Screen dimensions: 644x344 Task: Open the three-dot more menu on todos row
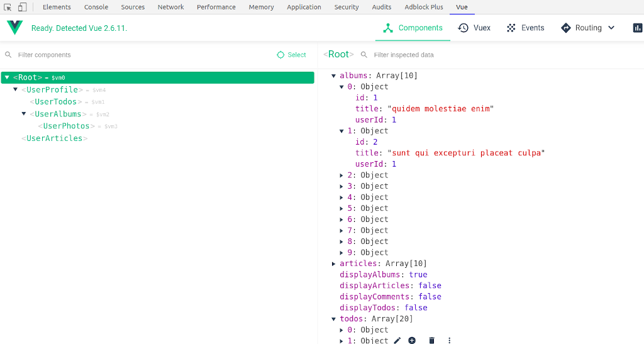pos(449,340)
